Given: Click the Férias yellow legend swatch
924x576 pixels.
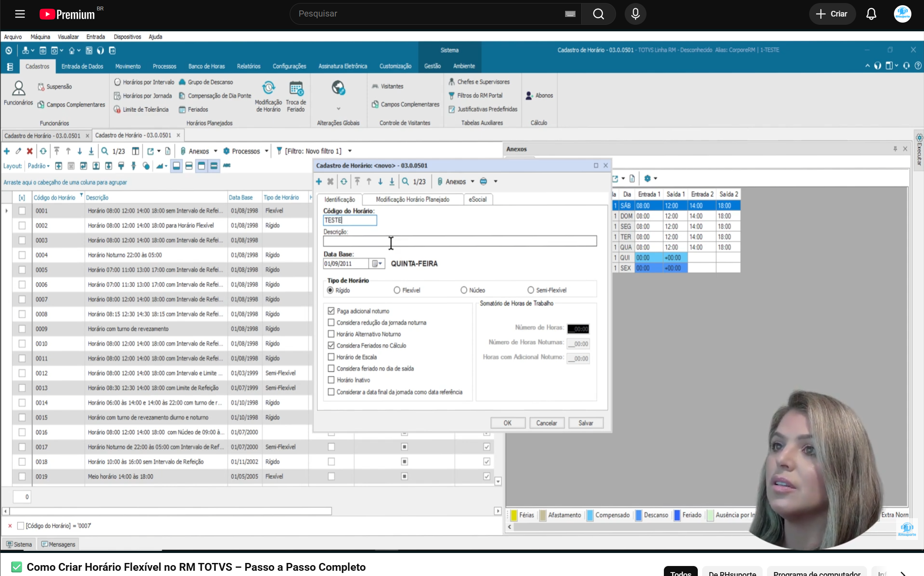Looking at the screenshot, I should tap(514, 515).
